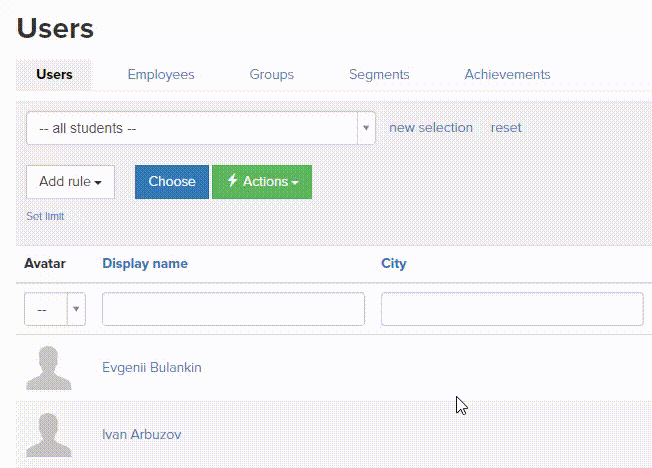Click the selection dropdown arrow
This screenshot has height=468, width=652.
365,128
